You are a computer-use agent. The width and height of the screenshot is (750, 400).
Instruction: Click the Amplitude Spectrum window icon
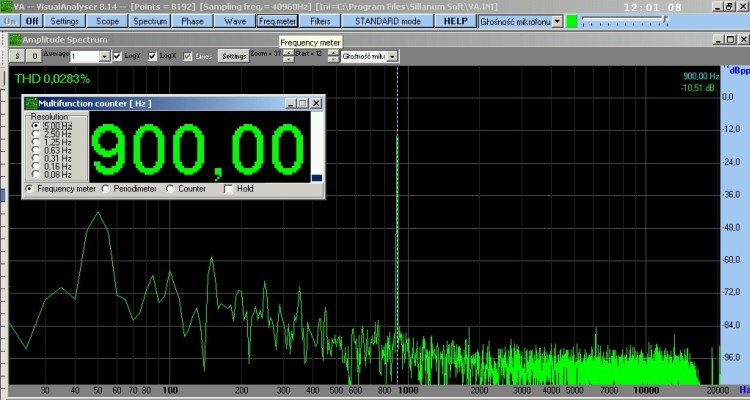pos(15,40)
